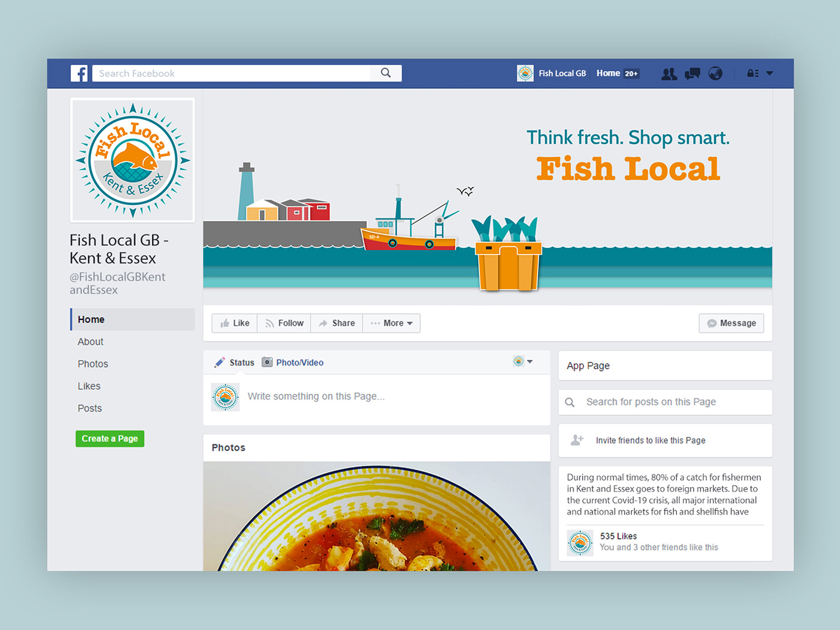Image resolution: width=840 pixels, height=630 pixels.
Task: Click the Facebook logo icon
Action: [79, 73]
